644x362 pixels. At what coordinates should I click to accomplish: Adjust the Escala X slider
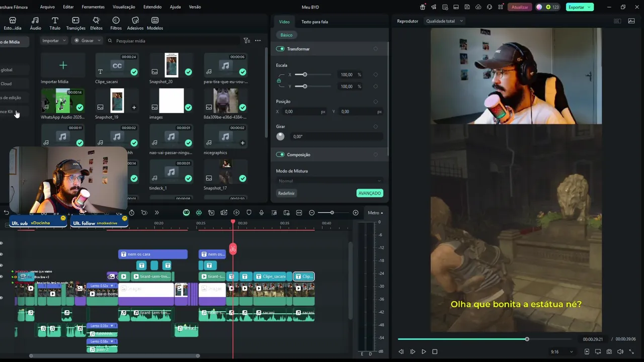click(x=312, y=74)
